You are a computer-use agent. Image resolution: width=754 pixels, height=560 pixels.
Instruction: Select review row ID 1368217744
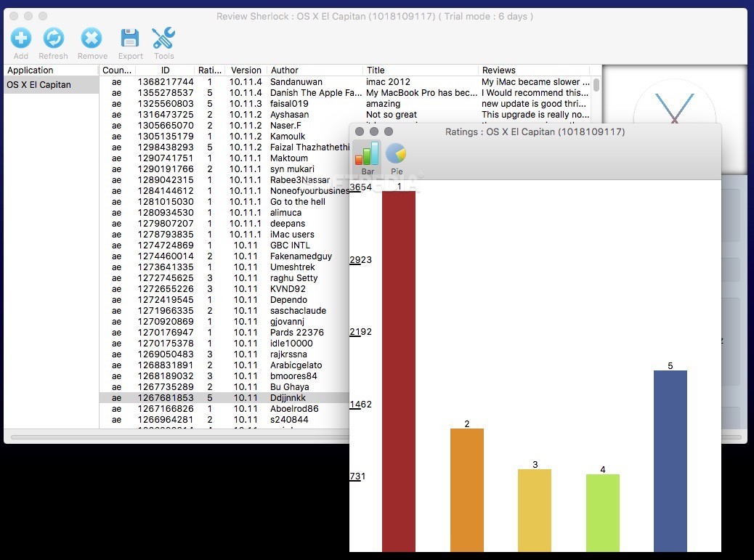point(345,82)
